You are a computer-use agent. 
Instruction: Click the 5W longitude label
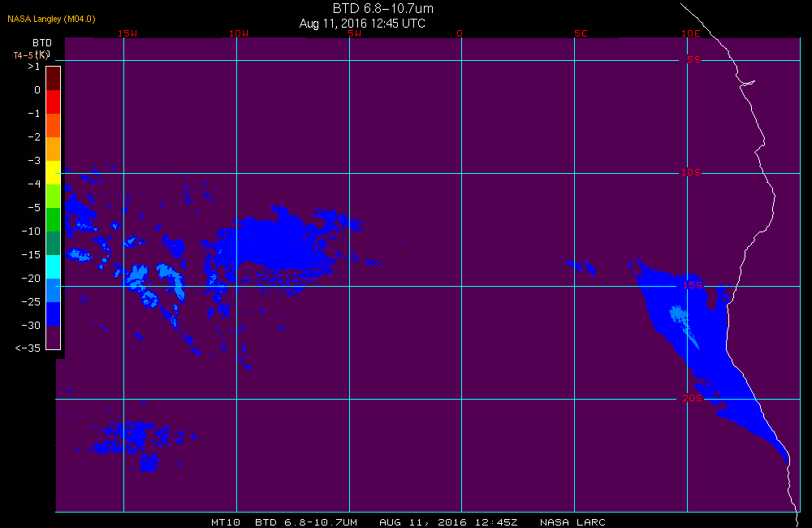click(x=354, y=33)
